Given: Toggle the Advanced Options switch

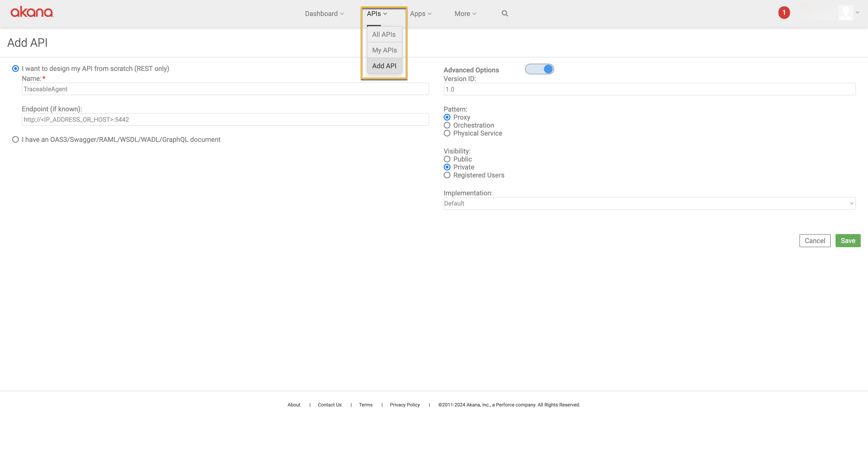Looking at the screenshot, I should click(x=539, y=69).
